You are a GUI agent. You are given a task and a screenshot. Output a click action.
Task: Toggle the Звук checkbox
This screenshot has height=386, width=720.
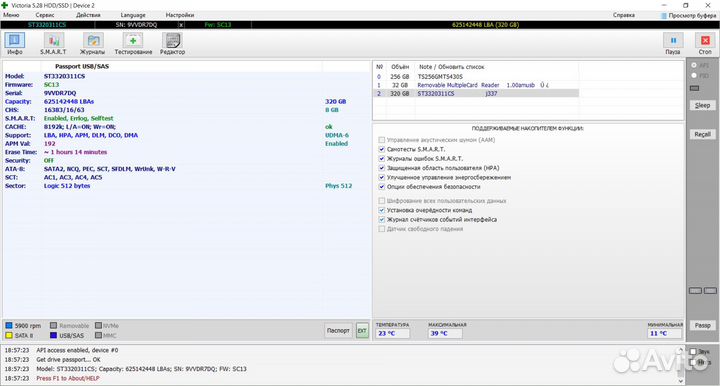pyautogui.click(x=693, y=352)
